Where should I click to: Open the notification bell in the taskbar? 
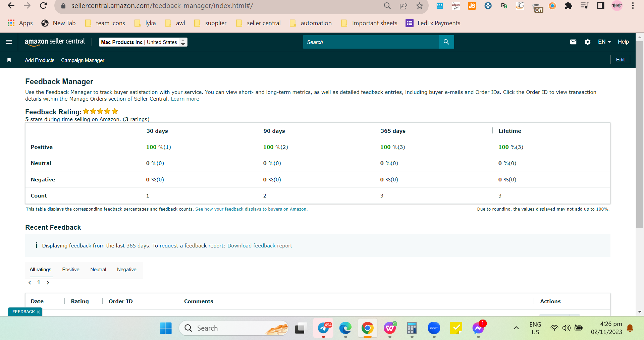coord(630,328)
